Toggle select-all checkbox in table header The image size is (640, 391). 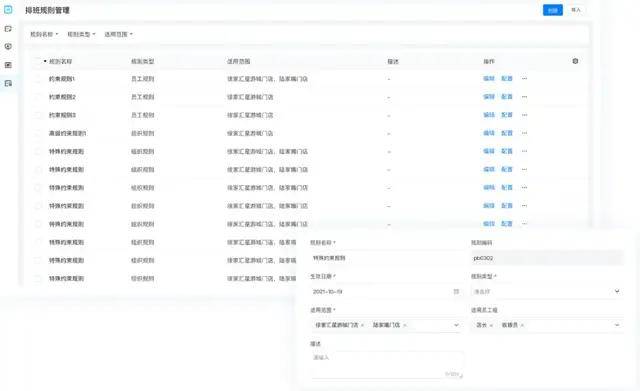tap(38, 61)
